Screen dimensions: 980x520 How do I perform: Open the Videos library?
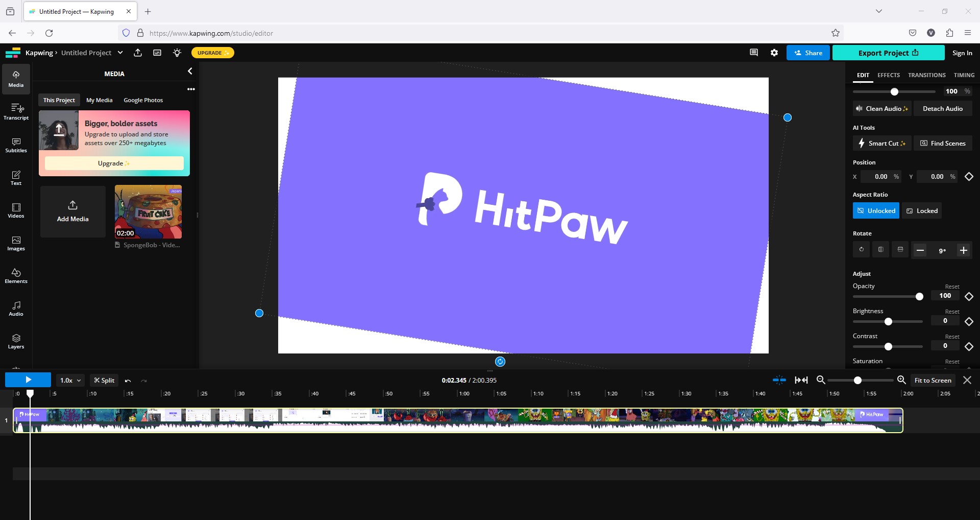tap(16, 210)
